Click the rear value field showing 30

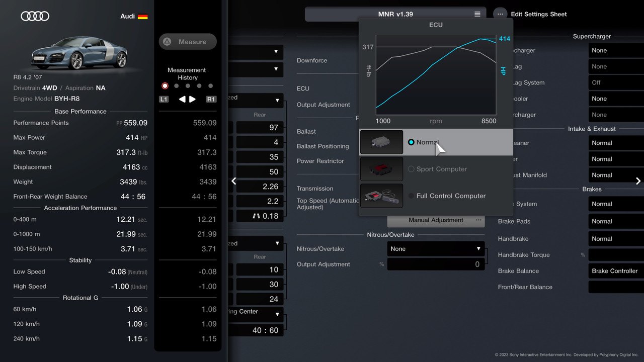tap(260, 284)
